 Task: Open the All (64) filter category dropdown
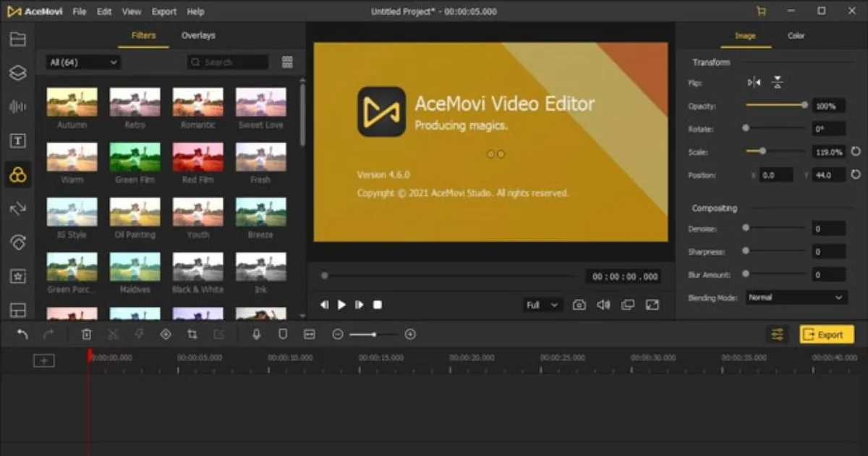tap(83, 62)
